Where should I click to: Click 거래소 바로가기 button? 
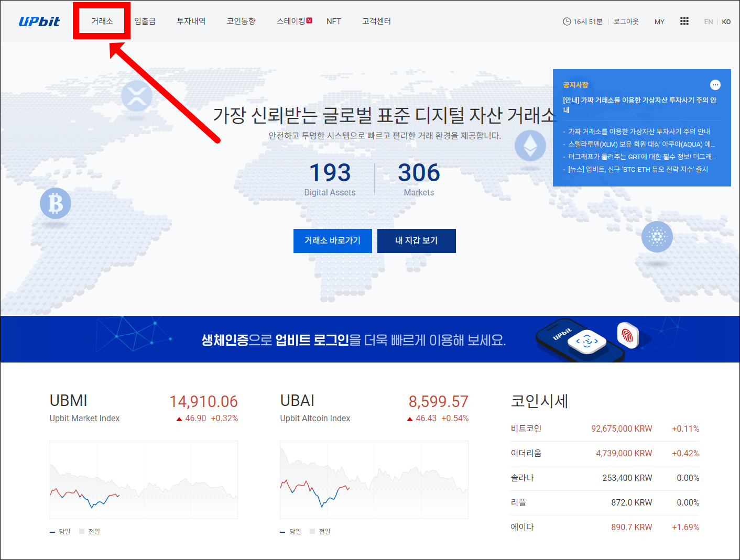333,241
